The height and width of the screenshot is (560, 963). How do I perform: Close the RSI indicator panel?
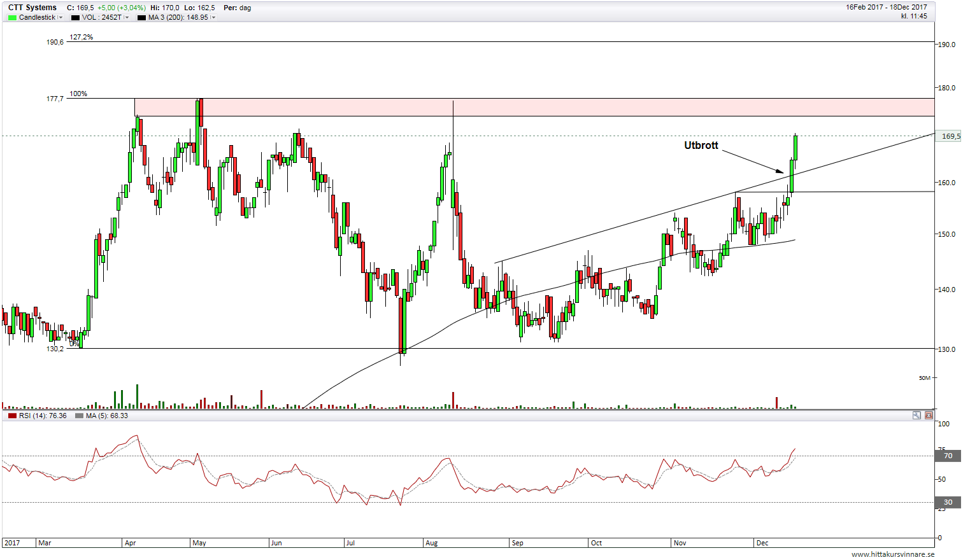[x=929, y=416]
